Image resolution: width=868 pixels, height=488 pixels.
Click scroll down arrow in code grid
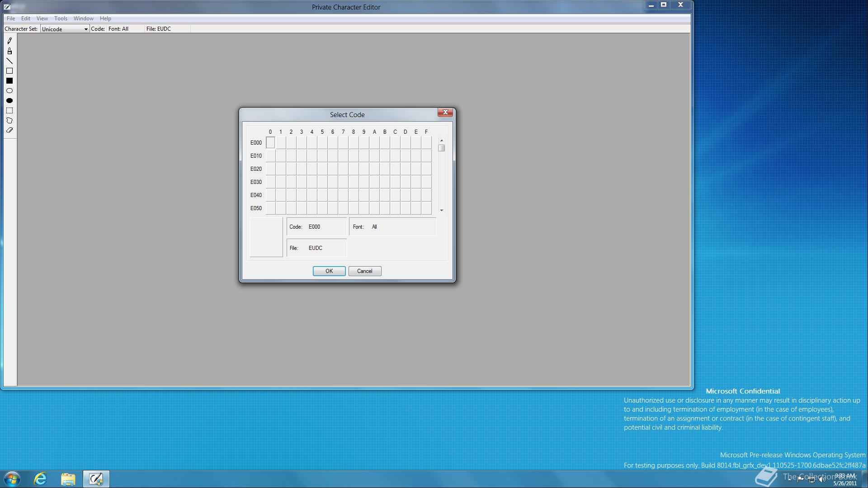click(x=442, y=210)
